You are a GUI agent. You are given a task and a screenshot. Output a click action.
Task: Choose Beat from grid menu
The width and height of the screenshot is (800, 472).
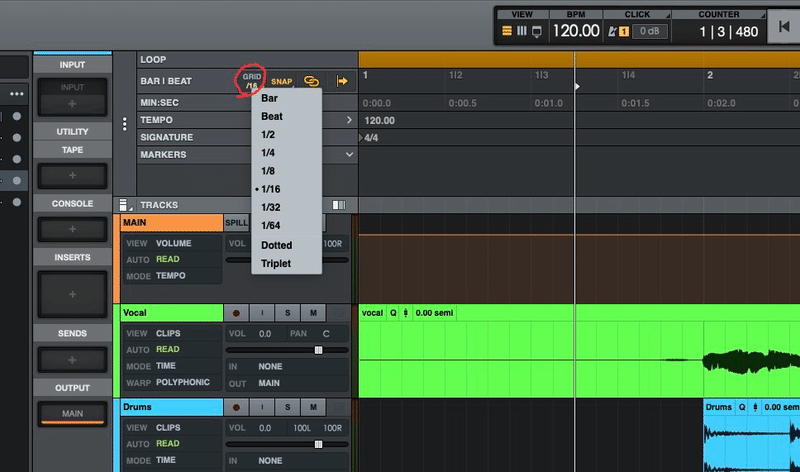coord(286,116)
